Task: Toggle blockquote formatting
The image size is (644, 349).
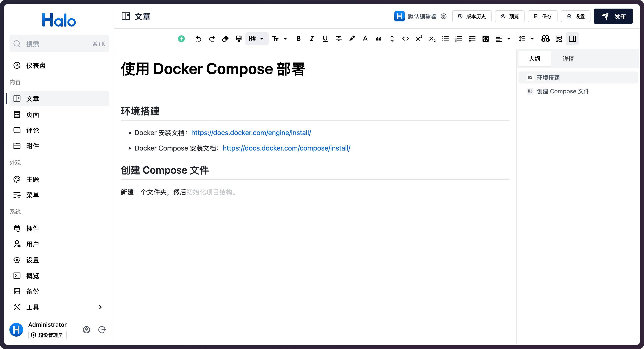Action: click(x=379, y=39)
